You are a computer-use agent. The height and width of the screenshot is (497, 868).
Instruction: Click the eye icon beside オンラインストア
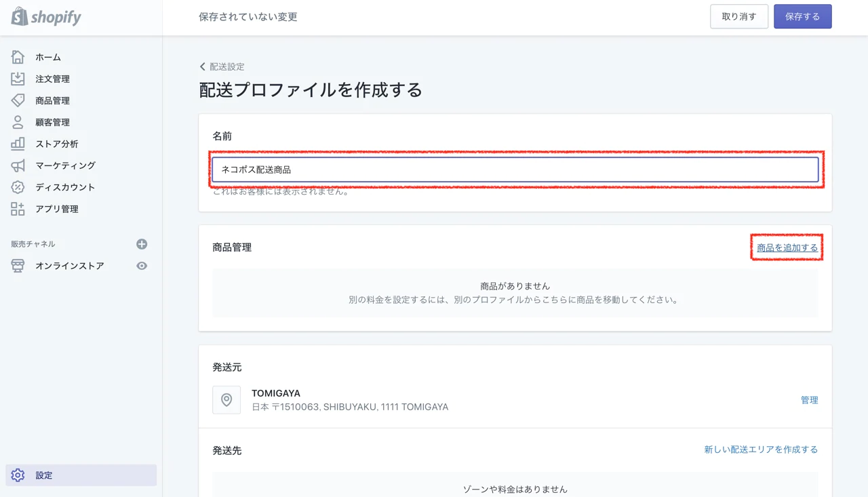coord(142,266)
